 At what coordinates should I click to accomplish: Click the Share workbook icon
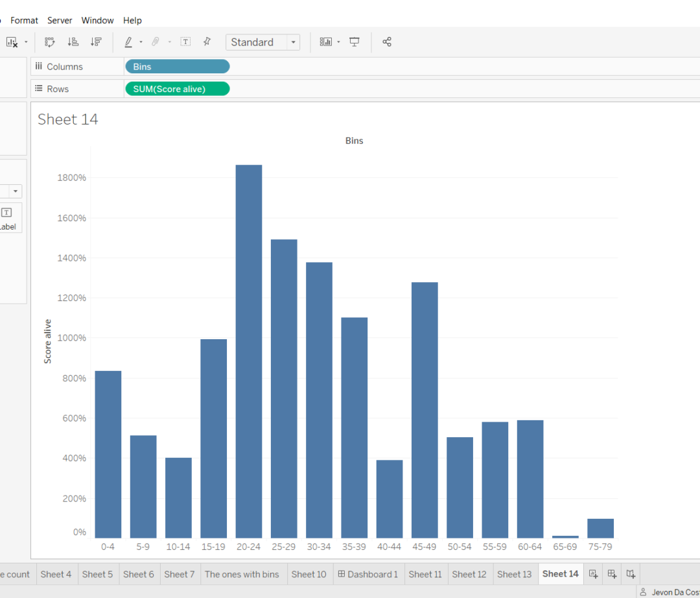click(387, 42)
